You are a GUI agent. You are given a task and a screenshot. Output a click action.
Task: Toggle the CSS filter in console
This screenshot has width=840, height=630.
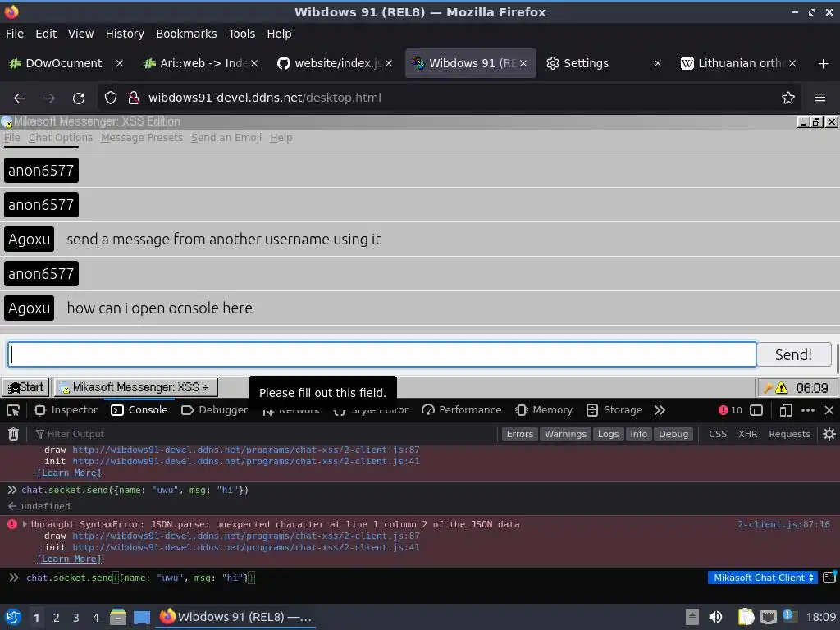click(717, 434)
